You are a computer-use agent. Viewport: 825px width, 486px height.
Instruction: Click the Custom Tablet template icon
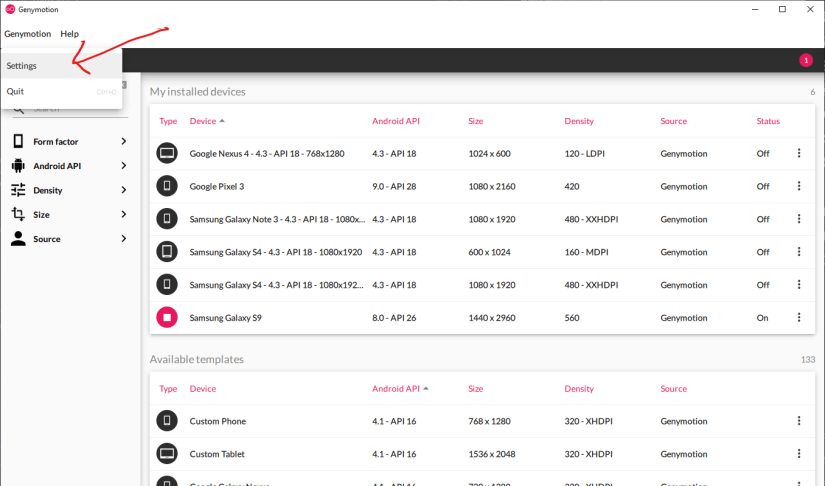(167, 454)
